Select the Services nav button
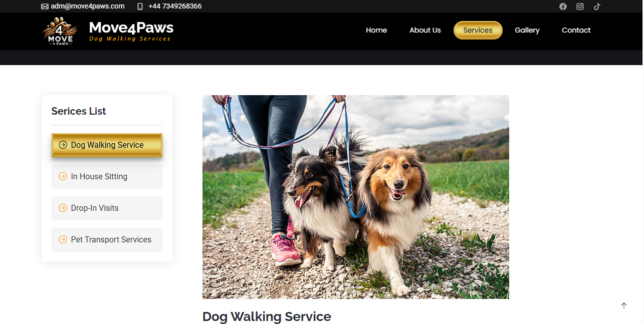Image resolution: width=644 pixels, height=324 pixels. (x=478, y=30)
